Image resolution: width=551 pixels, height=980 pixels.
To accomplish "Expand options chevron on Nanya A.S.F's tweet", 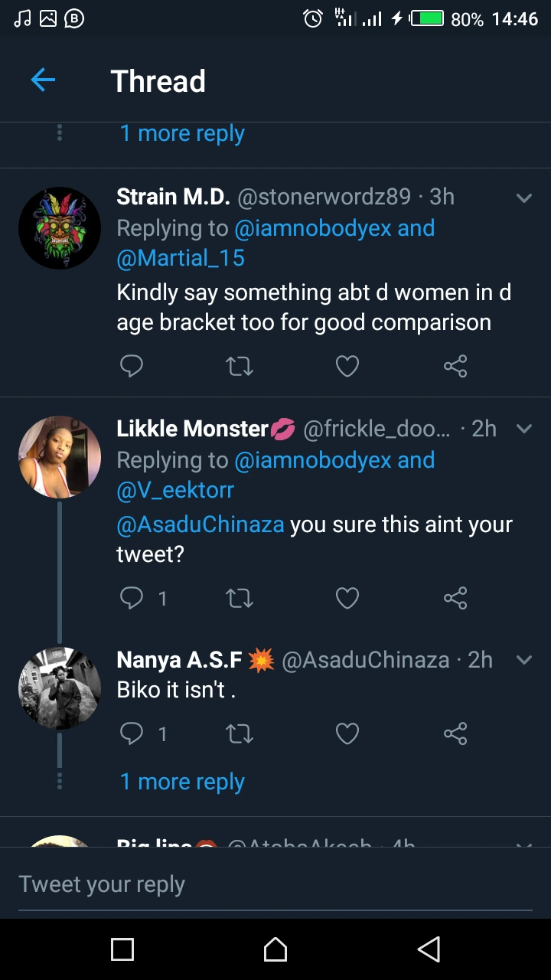I will point(524,660).
